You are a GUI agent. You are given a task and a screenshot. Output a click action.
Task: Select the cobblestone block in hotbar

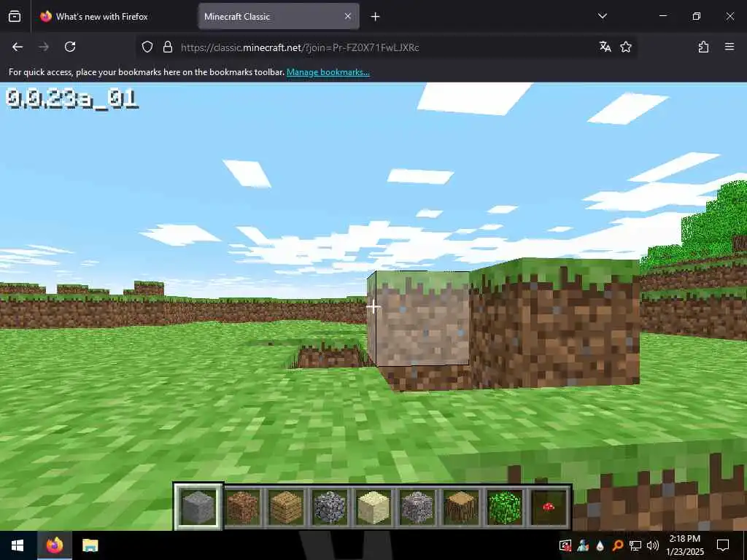coord(330,507)
